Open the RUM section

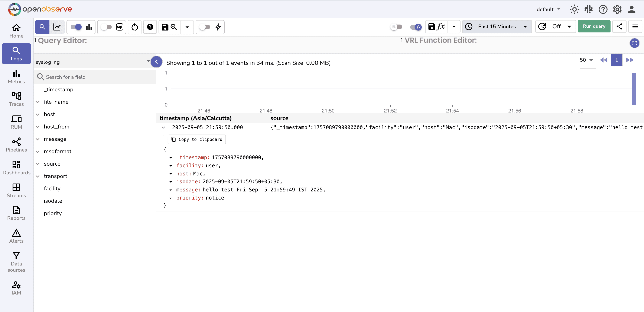click(16, 122)
